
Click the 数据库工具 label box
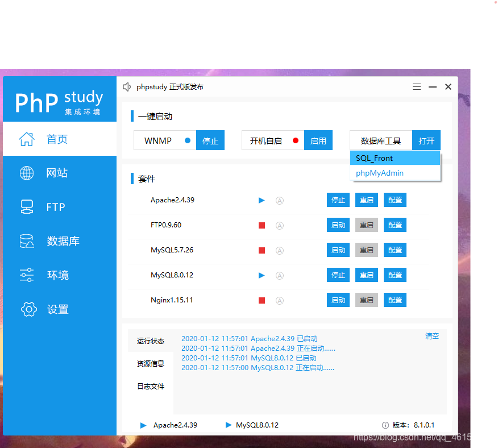tap(381, 140)
